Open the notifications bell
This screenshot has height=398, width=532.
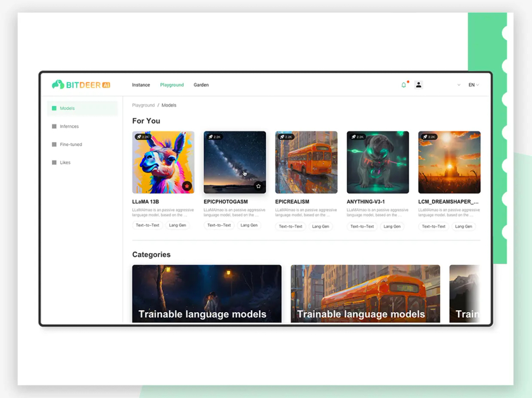[x=404, y=85]
